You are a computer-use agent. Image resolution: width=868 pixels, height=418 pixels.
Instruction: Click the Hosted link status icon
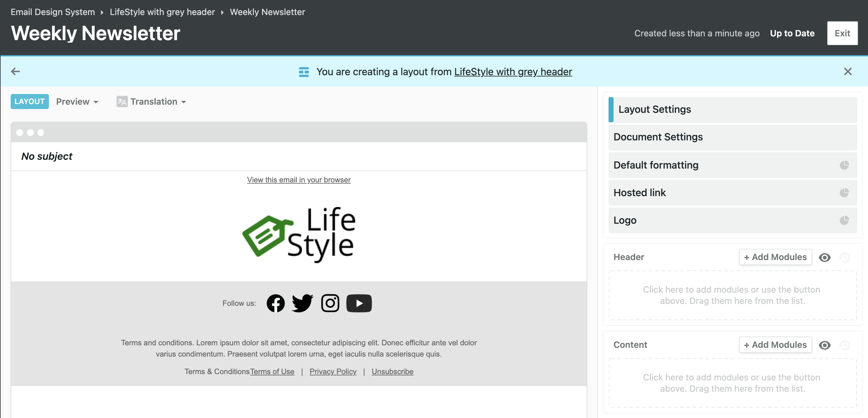coord(844,193)
